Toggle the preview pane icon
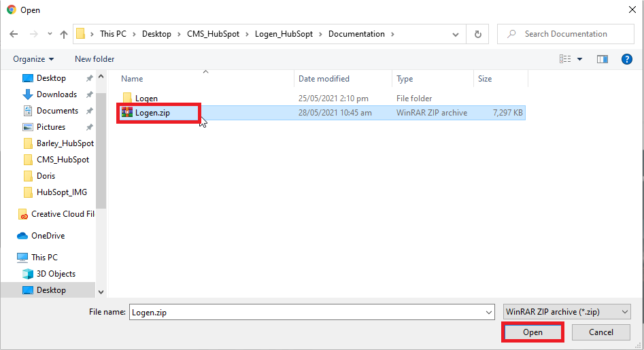 602,59
